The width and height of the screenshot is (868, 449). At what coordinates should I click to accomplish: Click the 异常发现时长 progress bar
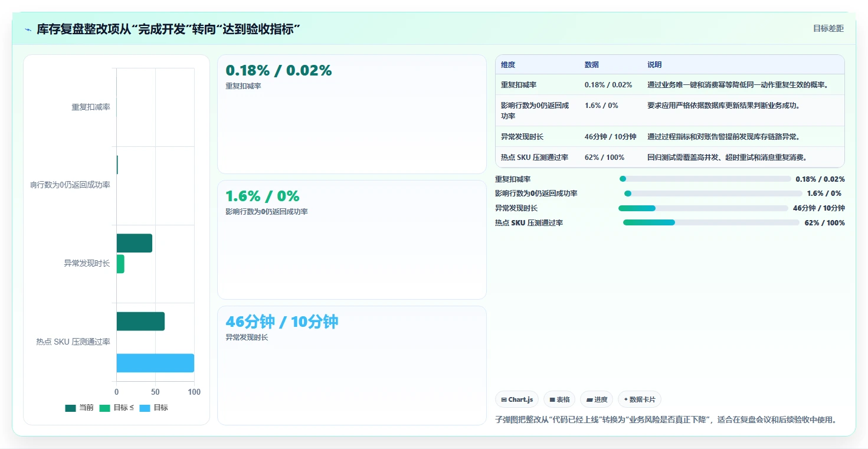click(x=703, y=208)
